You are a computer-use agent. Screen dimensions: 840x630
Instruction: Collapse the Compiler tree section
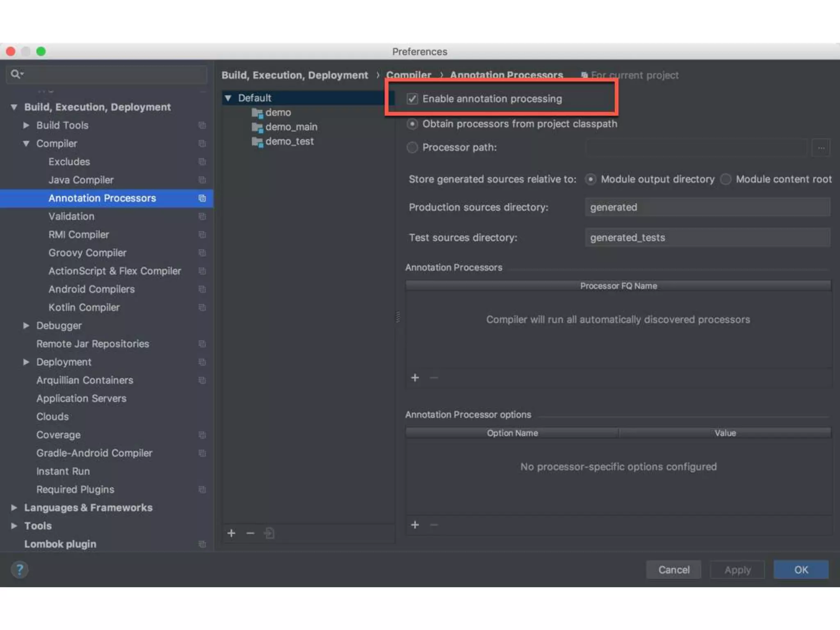point(26,144)
